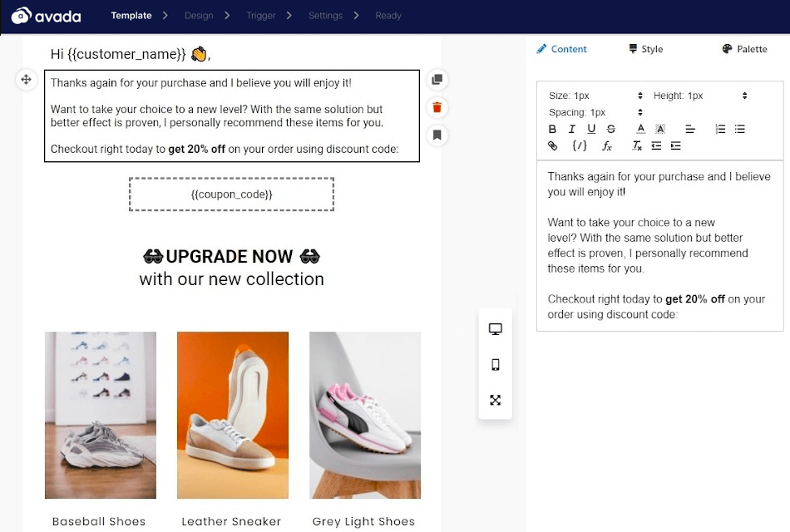Viewport: 790px width, 532px height.
Task: Expand the editor to fullscreen
Action: (x=496, y=400)
